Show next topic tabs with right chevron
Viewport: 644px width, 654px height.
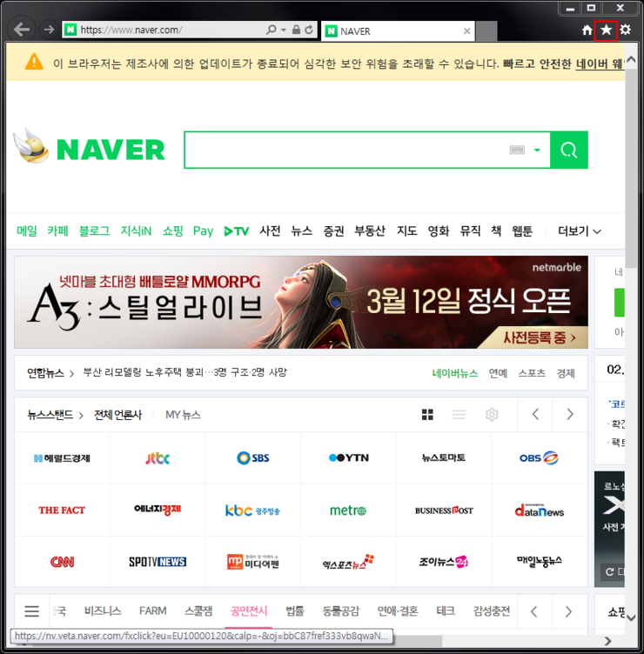pyautogui.click(x=568, y=612)
